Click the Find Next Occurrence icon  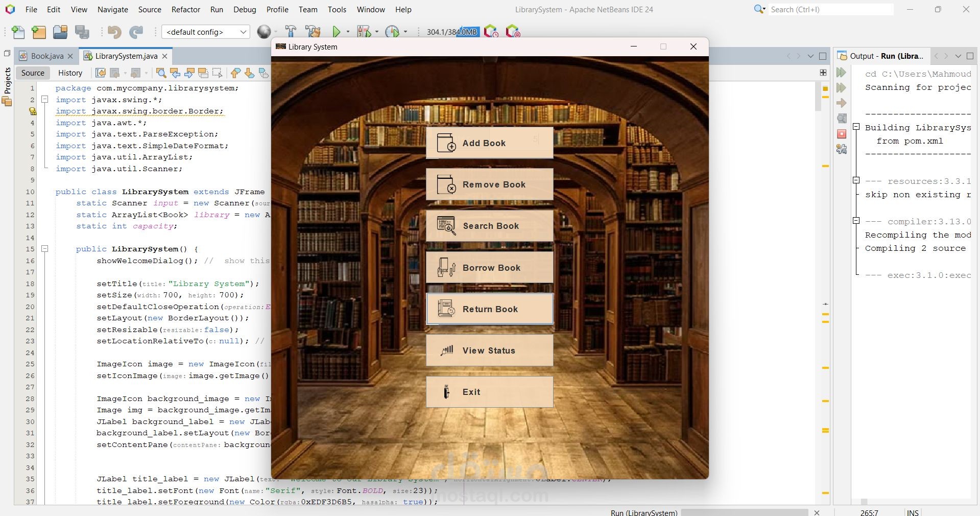point(189,73)
